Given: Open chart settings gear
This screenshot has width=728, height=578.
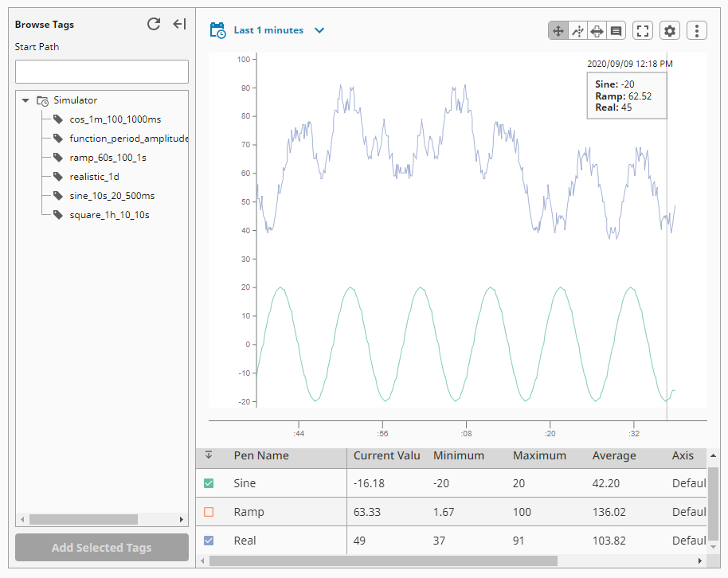Looking at the screenshot, I should (670, 31).
